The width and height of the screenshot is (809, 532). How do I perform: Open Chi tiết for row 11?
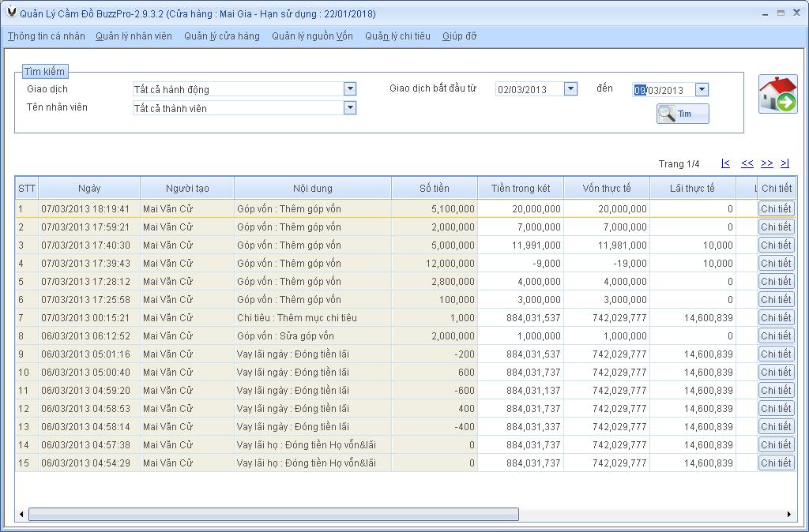776,390
